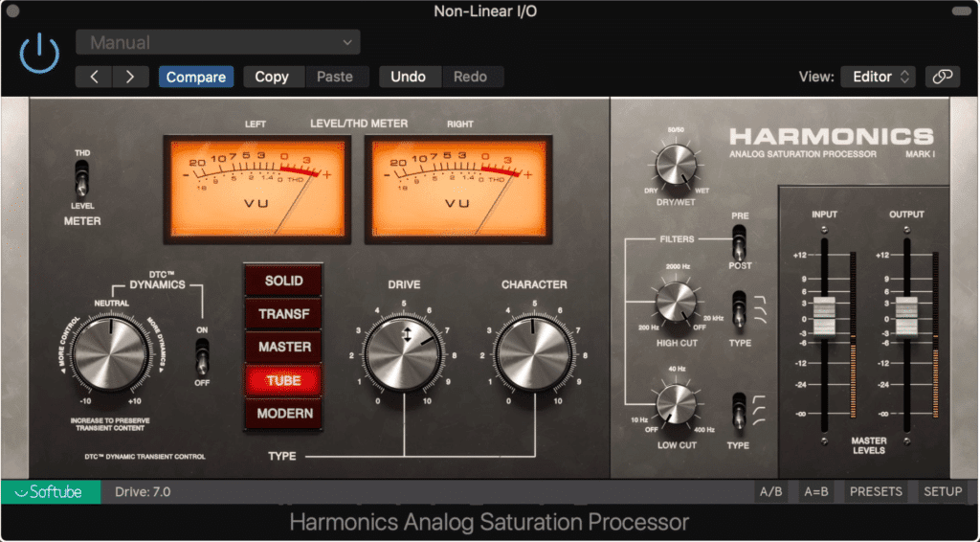Click the Compare button

coord(196,77)
